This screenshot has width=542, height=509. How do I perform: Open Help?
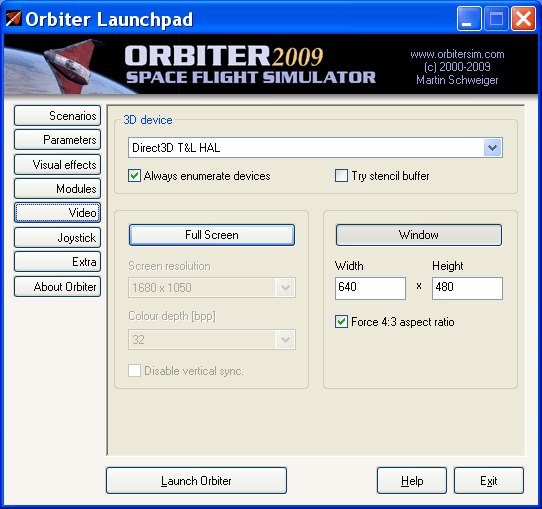pyautogui.click(x=412, y=480)
